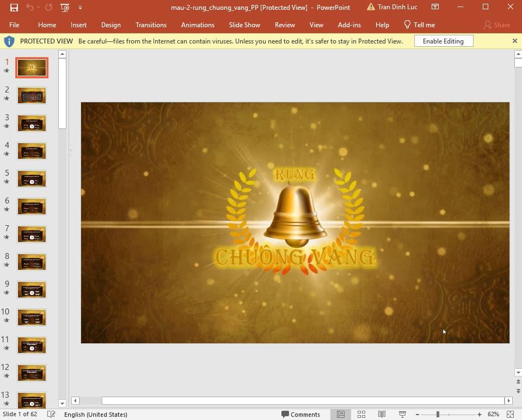Open Reading View from the status bar

pyautogui.click(x=381, y=414)
